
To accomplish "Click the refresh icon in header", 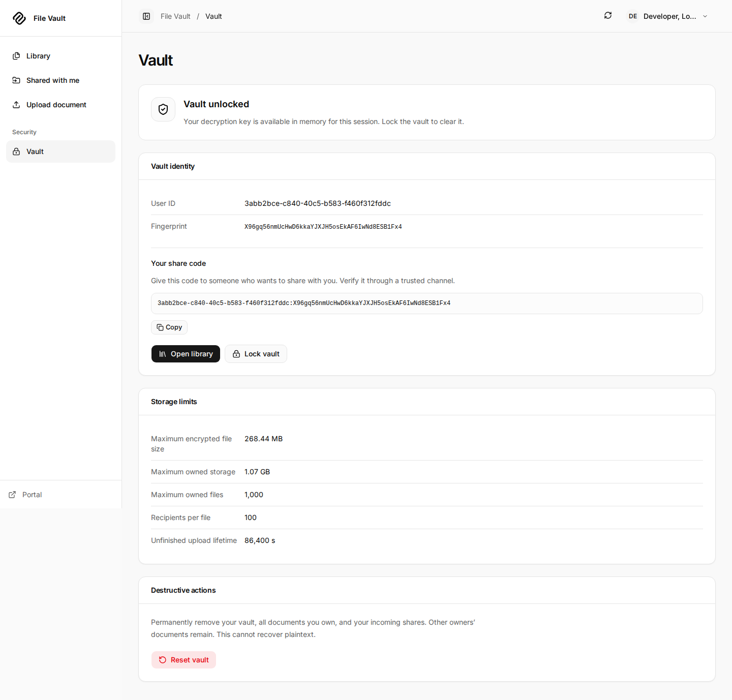I will pos(608,16).
